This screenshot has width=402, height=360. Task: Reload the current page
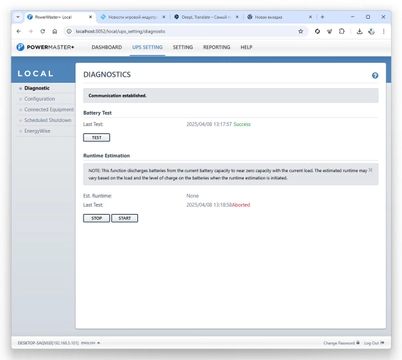(x=43, y=31)
